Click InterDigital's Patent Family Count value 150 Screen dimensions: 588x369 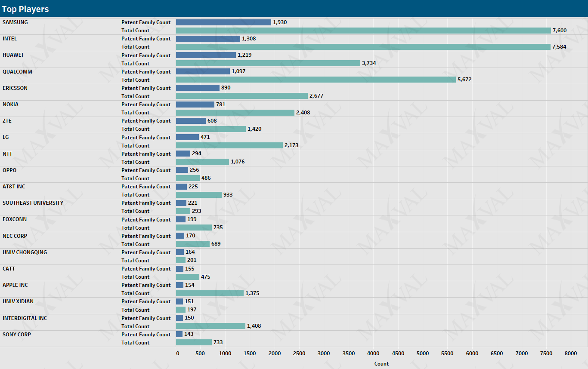189,318
